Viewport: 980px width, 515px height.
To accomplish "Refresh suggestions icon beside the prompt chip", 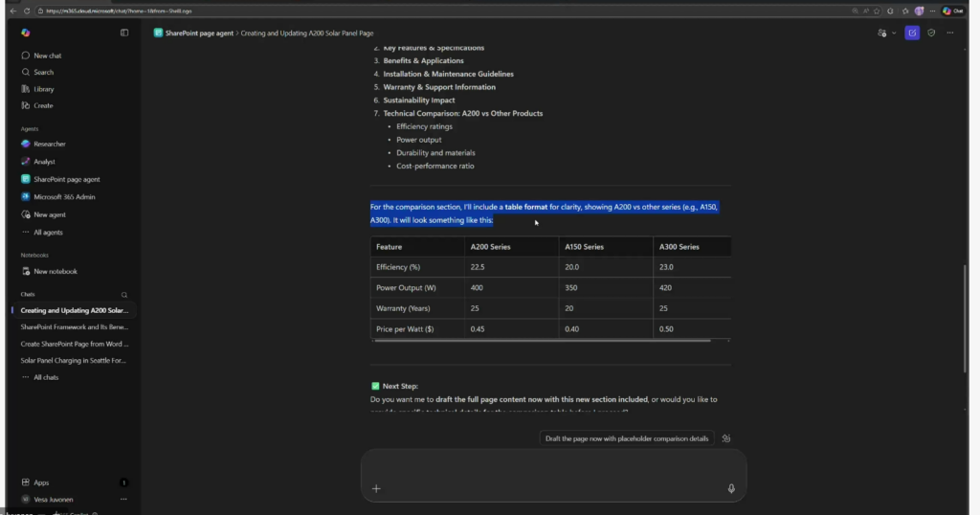I will coord(726,438).
